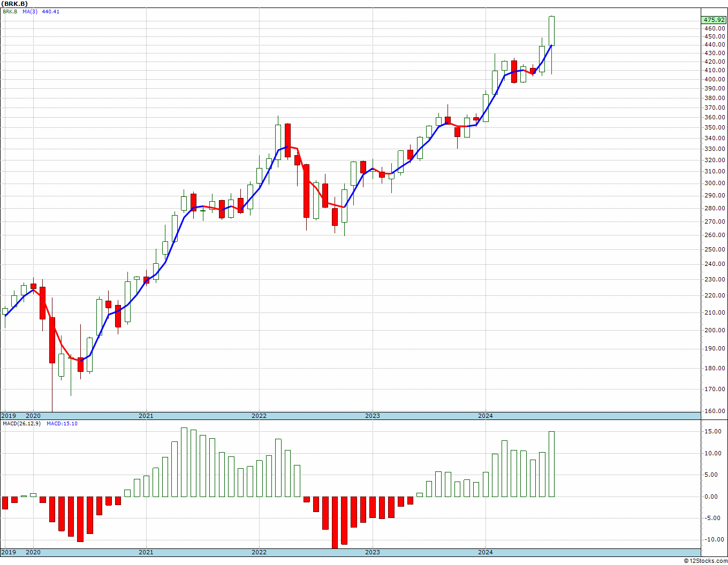Click the -10.00 MACD axis label

click(x=715, y=539)
